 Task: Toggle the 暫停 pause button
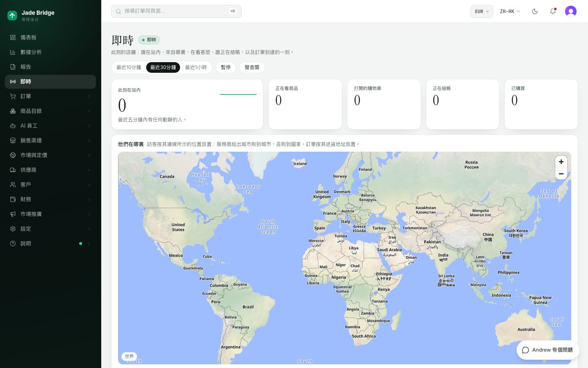(226, 67)
